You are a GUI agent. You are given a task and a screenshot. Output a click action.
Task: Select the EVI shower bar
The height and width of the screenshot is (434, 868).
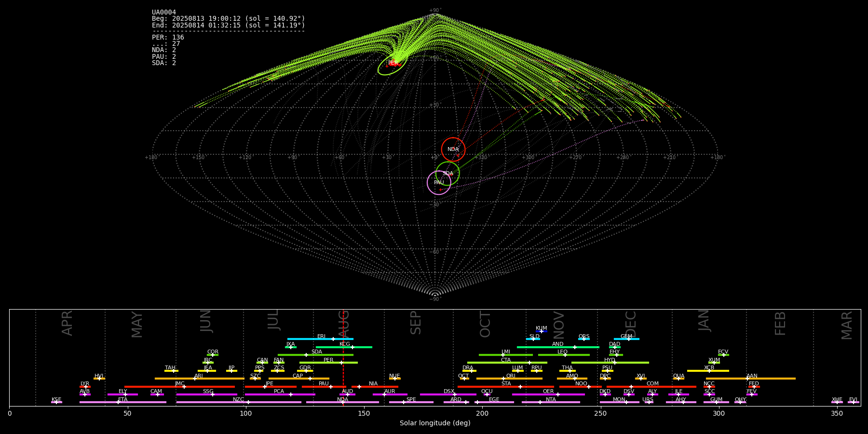pyautogui.click(x=853, y=402)
